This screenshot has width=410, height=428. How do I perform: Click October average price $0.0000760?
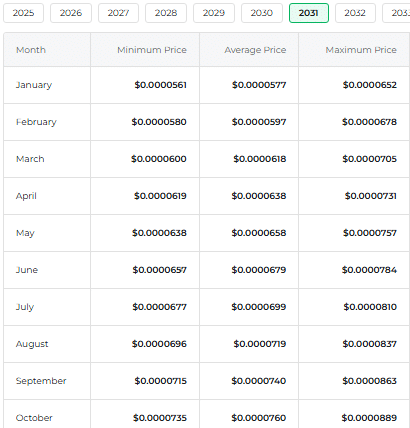click(259, 418)
